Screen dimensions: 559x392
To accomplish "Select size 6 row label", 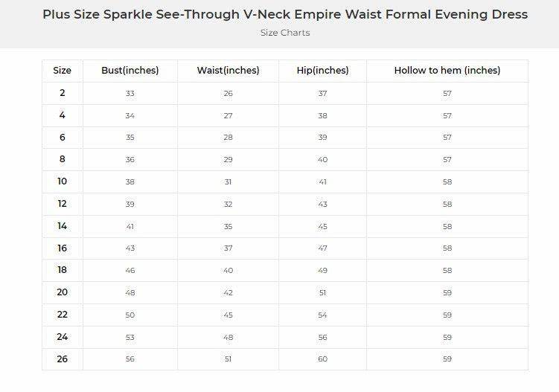I will [x=63, y=138].
